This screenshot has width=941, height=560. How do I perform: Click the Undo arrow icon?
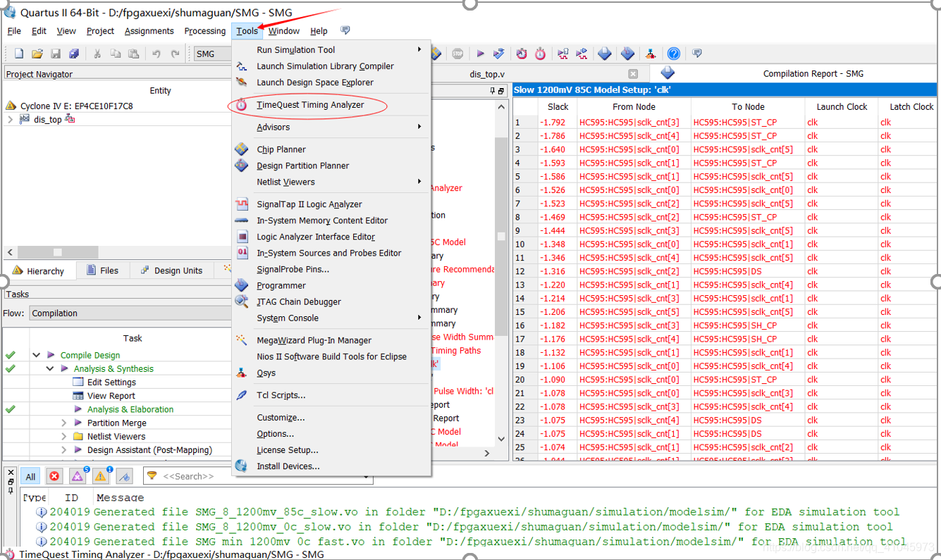tap(156, 54)
